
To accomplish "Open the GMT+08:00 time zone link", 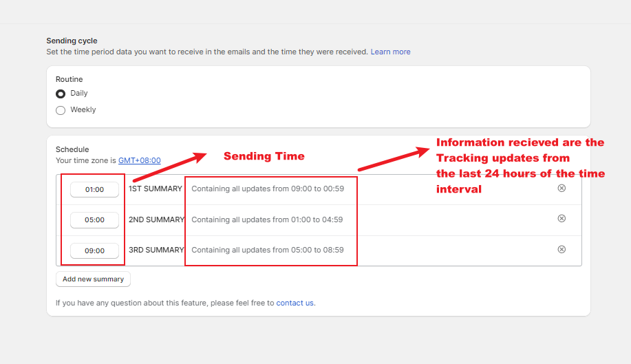I will point(139,160).
